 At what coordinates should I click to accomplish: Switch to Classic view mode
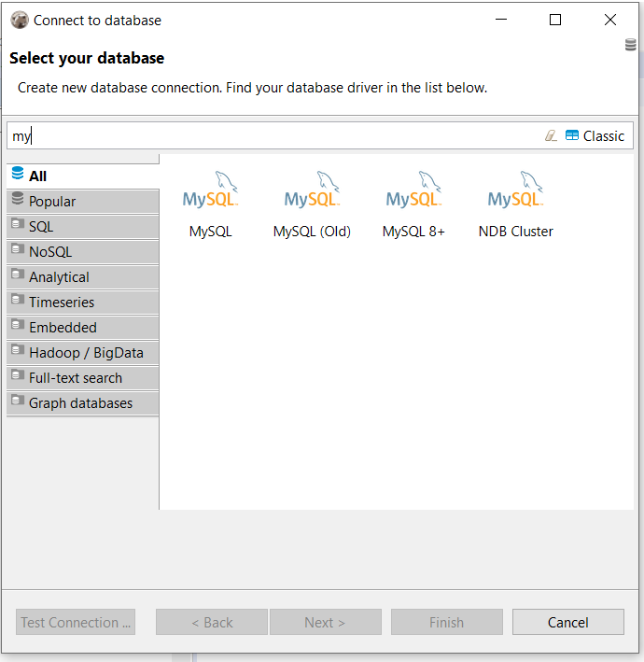[x=595, y=136]
